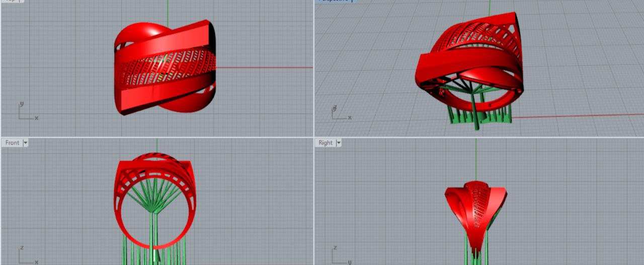The height and width of the screenshot is (265, 644).
Task: Click the y-z axis icon in Right viewport
Action: coord(341,256)
